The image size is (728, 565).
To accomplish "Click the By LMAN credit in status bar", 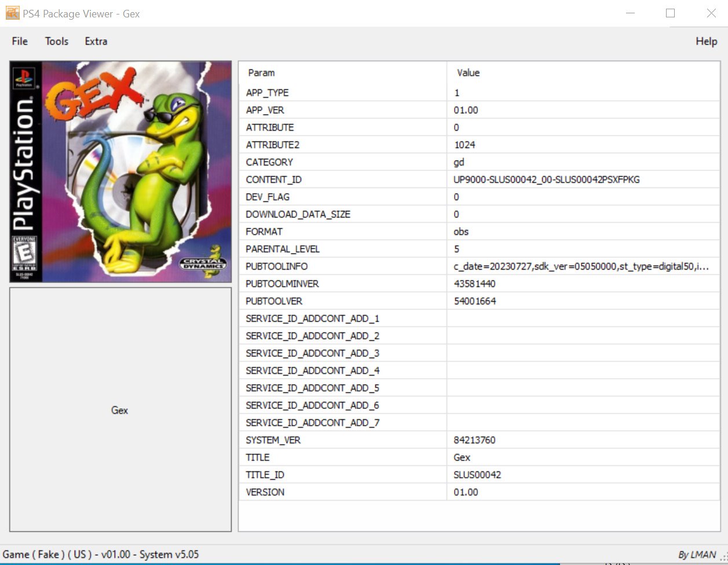I will tap(697, 555).
